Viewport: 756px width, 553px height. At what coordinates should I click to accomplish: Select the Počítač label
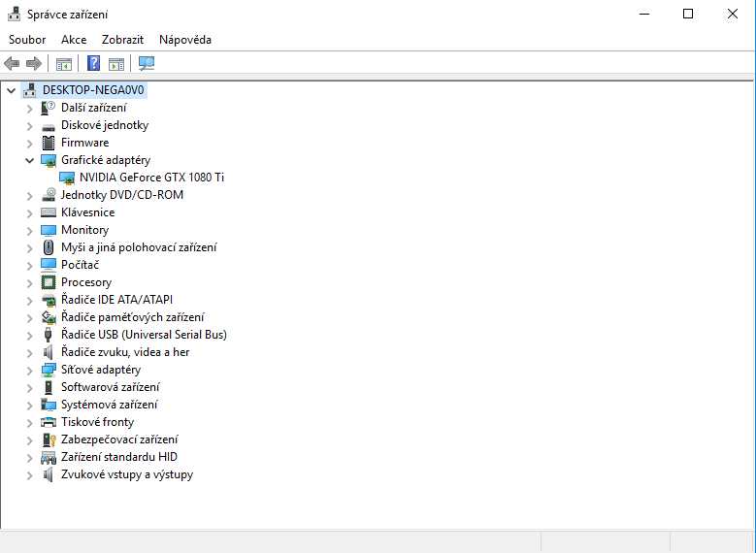point(80,265)
